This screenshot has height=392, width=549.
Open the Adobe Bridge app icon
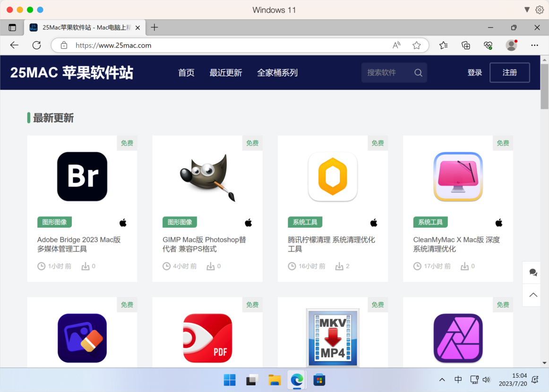coord(82,177)
